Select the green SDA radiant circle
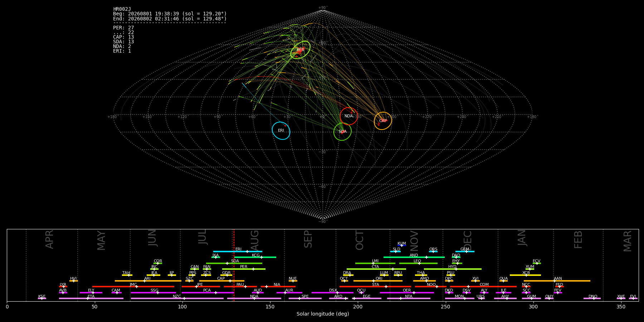The image size is (644, 322). pyautogui.click(x=342, y=131)
